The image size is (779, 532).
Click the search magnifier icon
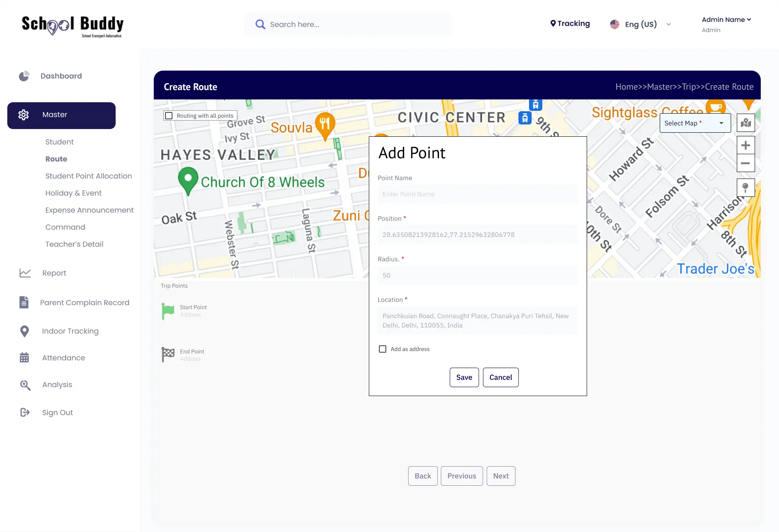pyautogui.click(x=260, y=24)
